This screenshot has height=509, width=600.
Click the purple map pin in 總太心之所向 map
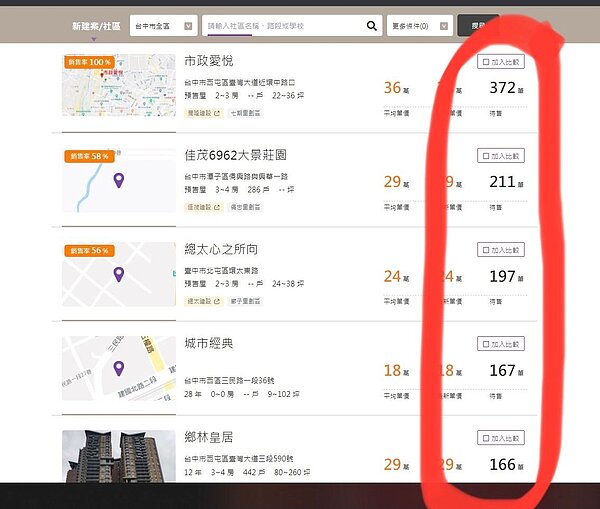[x=119, y=274]
